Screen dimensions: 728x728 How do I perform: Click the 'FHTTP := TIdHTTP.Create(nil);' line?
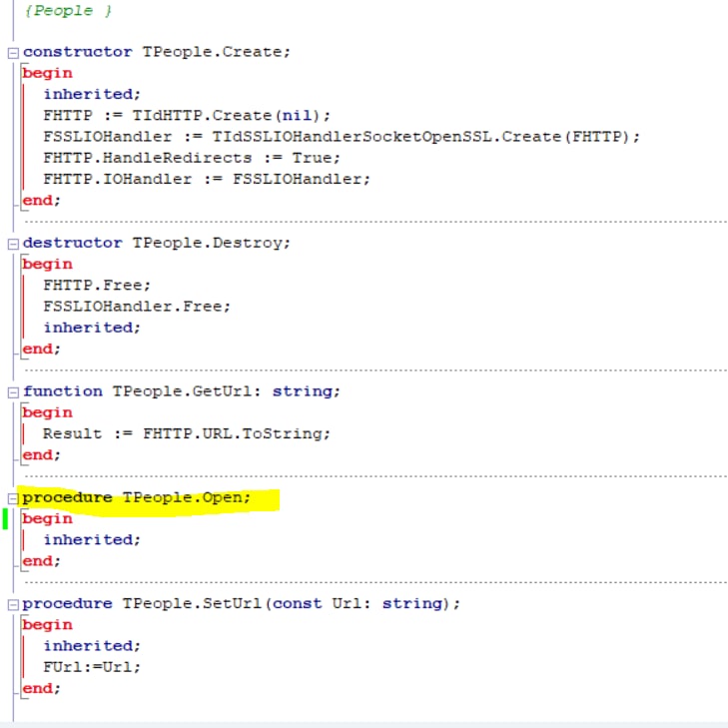187,115
